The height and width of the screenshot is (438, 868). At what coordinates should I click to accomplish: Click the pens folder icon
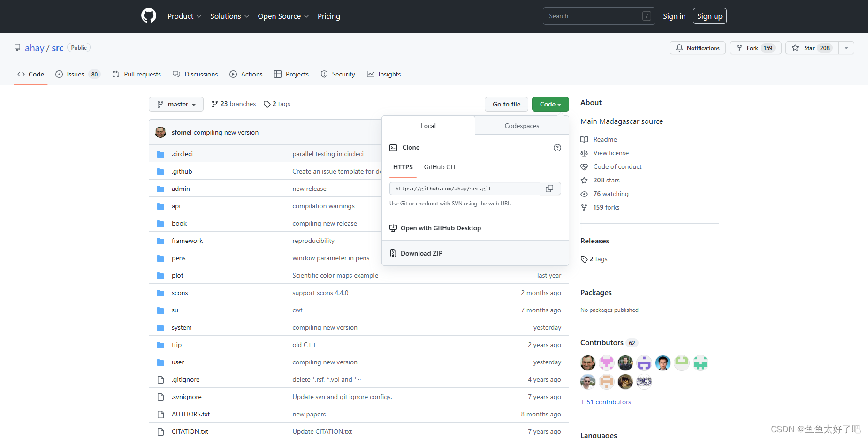click(160, 258)
